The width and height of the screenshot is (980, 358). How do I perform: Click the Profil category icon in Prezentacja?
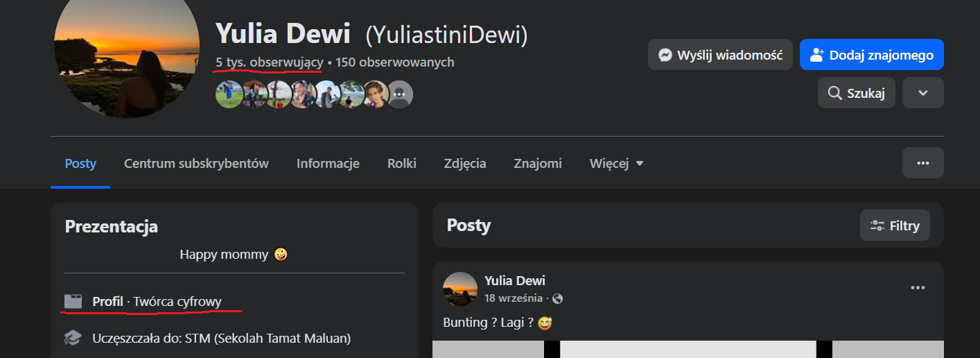[73, 301]
